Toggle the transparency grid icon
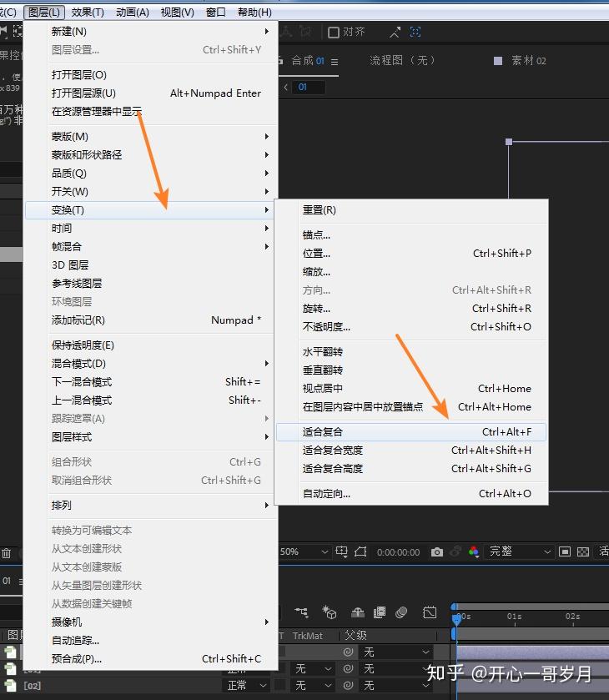Image resolution: width=609 pixels, height=700 pixels. click(582, 551)
